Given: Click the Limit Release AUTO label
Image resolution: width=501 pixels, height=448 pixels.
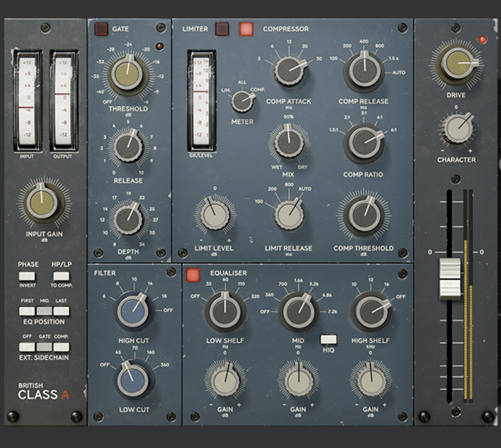Looking at the screenshot, I should pos(305,189).
